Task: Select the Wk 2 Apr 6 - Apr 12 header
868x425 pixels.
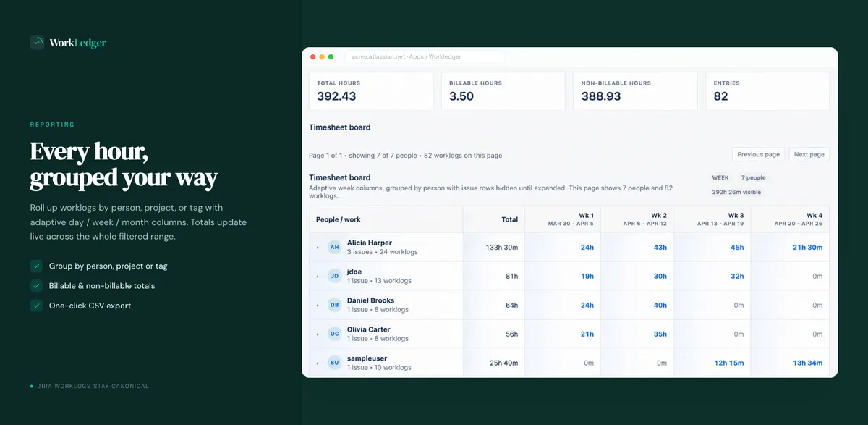Action: coord(638,219)
